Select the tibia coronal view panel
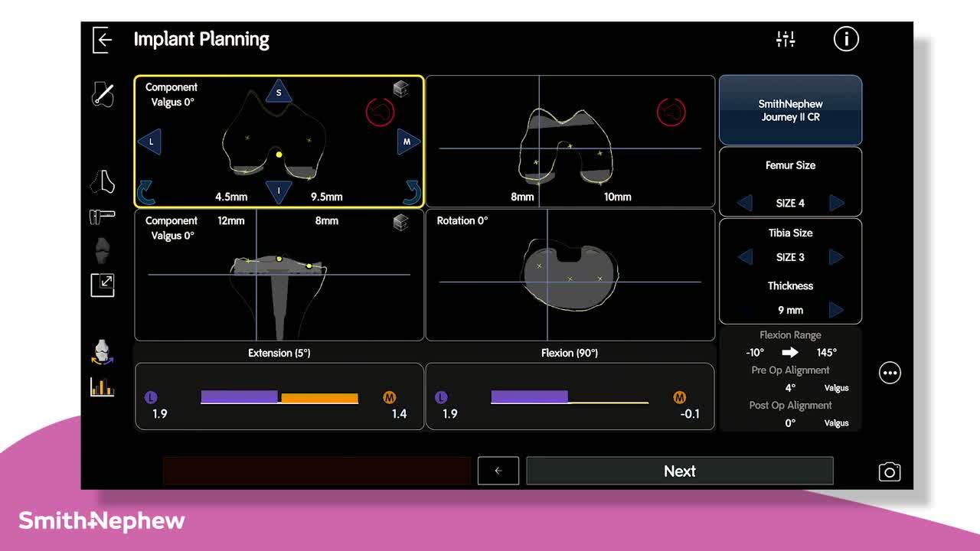Image resolution: width=980 pixels, height=551 pixels. [x=279, y=275]
